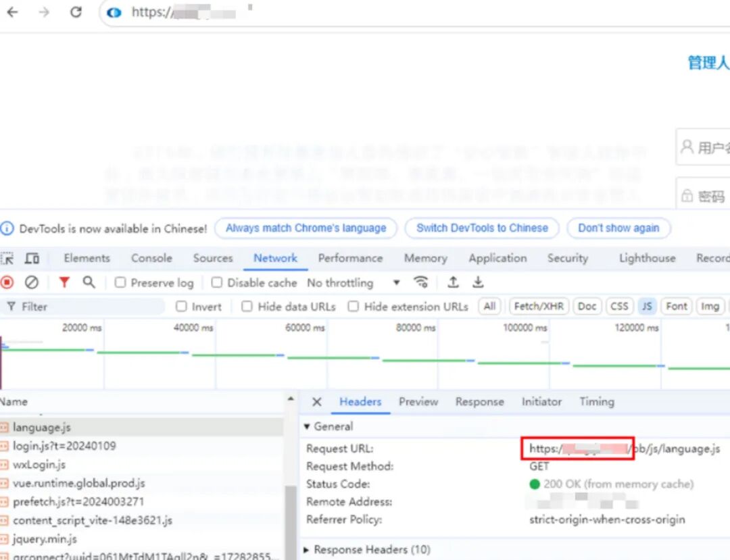The width and height of the screenshot is (730, 560).
Task: Select the CSS filter chip
Action: coord(619,307)
